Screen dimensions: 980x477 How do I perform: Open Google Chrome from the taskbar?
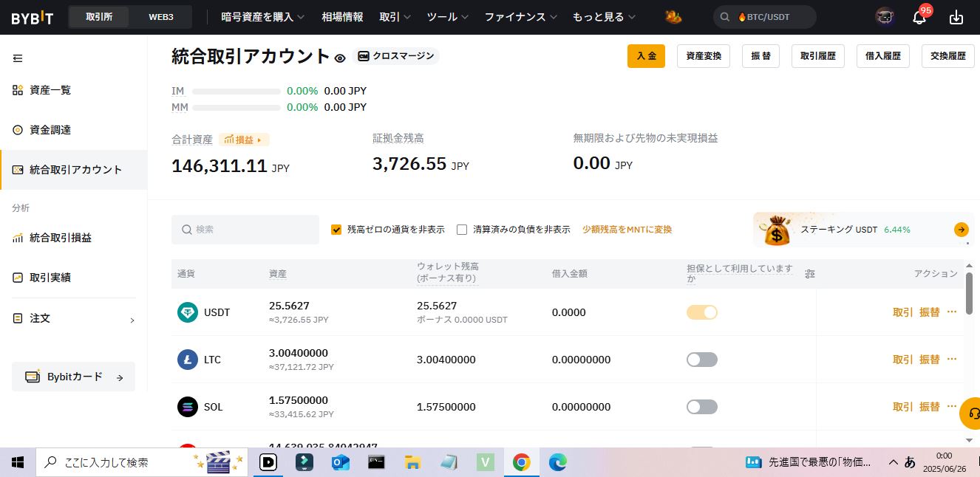522,463
